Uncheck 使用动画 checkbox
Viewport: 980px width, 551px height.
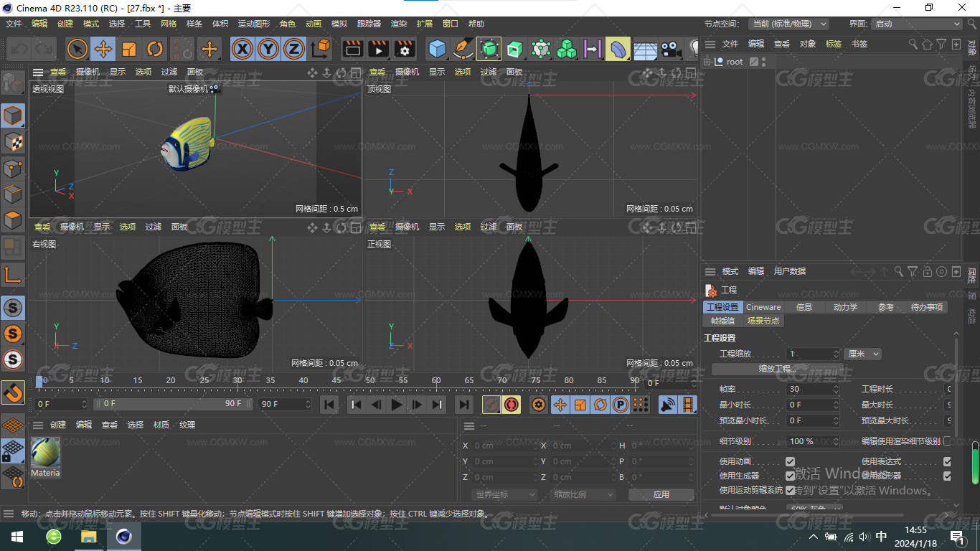click(790, 461)
